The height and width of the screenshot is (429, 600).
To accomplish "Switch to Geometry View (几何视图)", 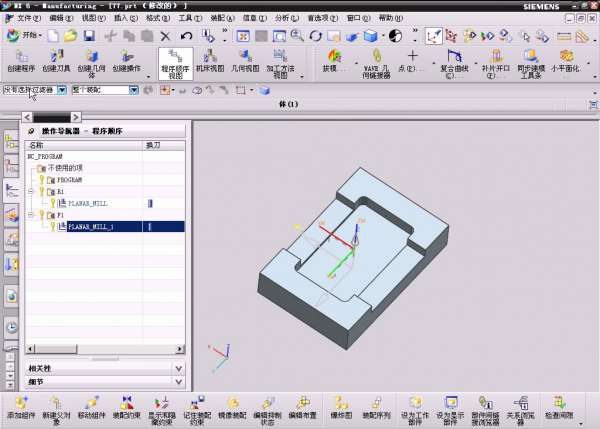I will click(245, 61).
